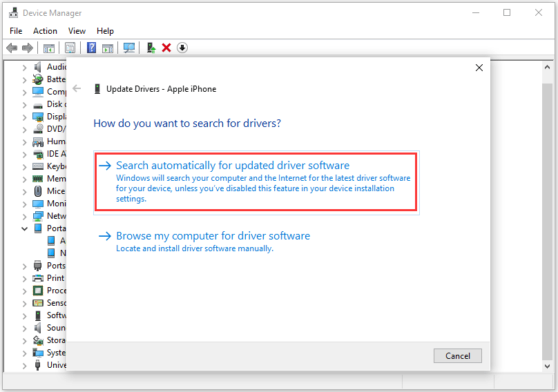The height and width of the screenshot is (392, 558).
Task: Open the Action menu
Action: 45,31
